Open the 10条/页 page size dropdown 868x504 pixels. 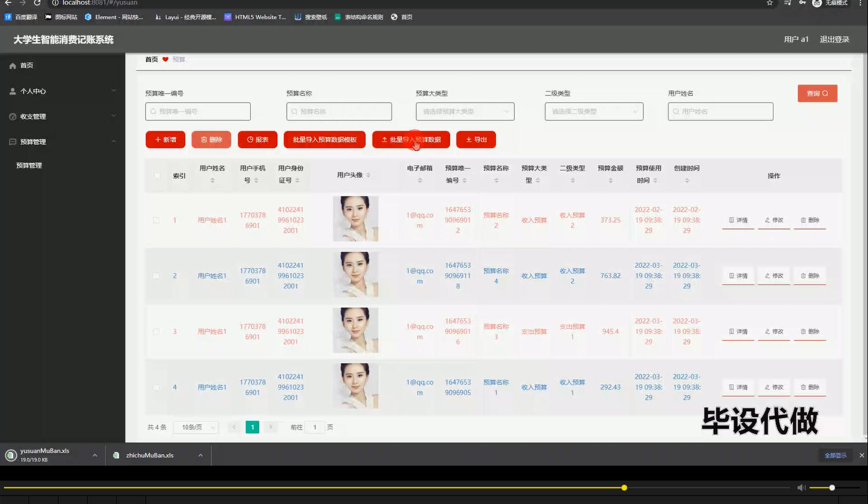coord(196,427)
